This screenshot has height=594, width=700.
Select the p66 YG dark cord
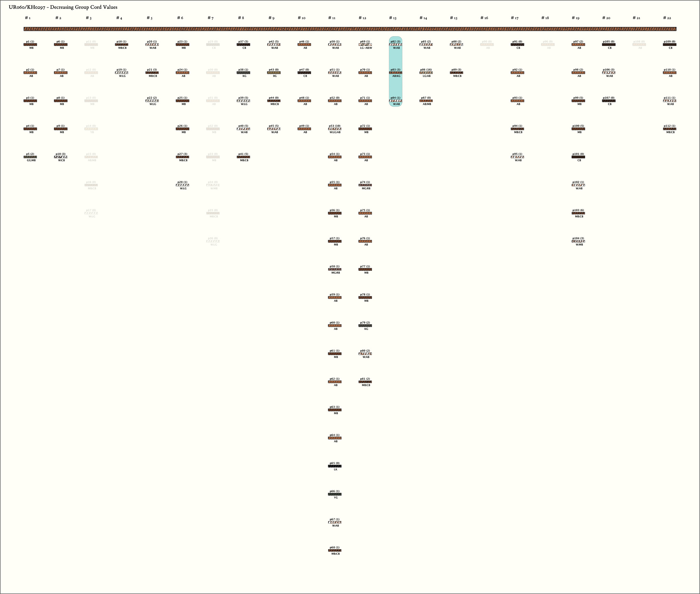(x=335, y=494)
